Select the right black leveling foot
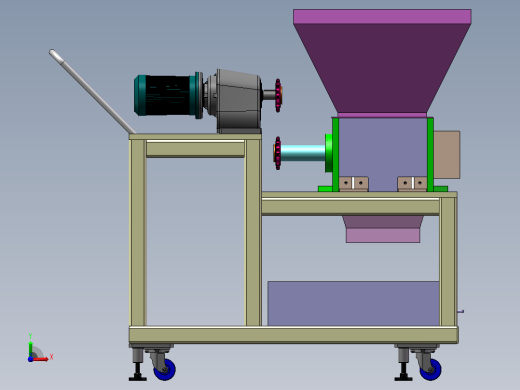Image resolution: width=520 pixels, height=390 pixels. point(403,372)
